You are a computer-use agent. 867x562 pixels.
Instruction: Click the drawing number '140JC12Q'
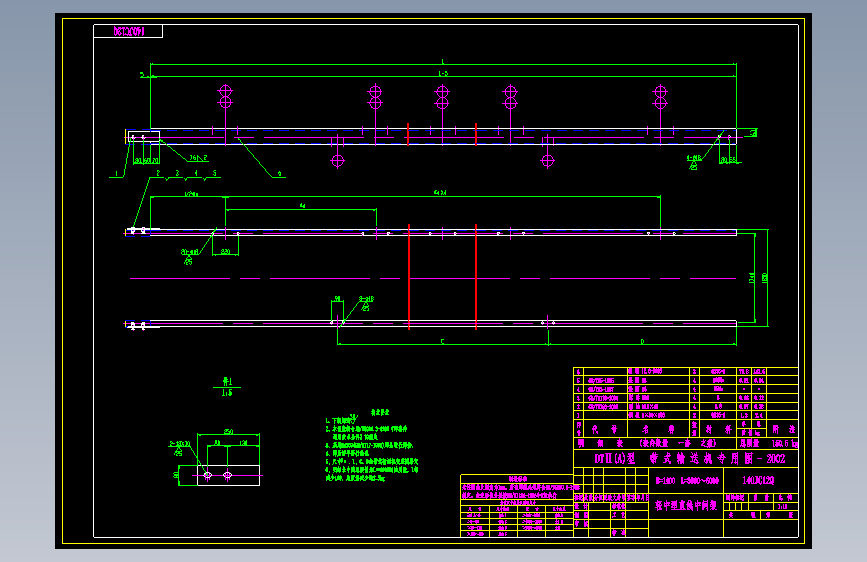coord(758,480)
